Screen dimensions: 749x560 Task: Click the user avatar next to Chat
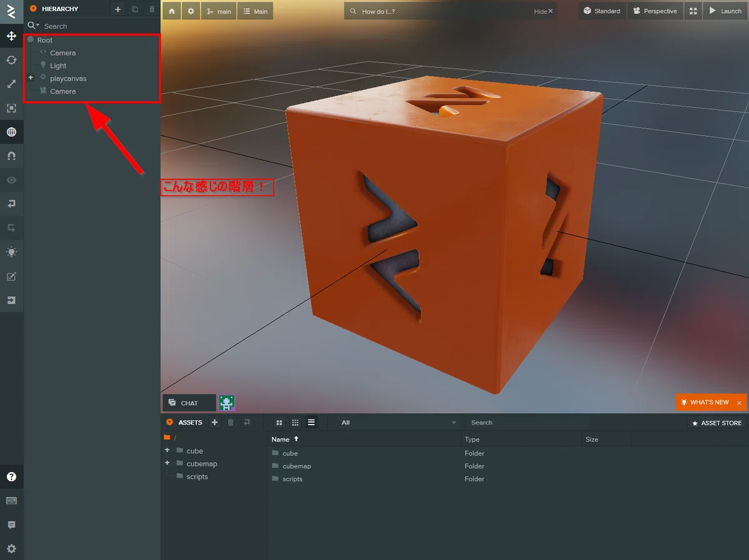[x=227, y=403]
